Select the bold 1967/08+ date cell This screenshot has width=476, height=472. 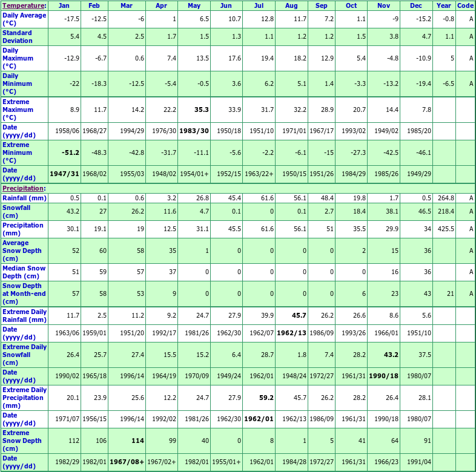click(x=128, y=462)
